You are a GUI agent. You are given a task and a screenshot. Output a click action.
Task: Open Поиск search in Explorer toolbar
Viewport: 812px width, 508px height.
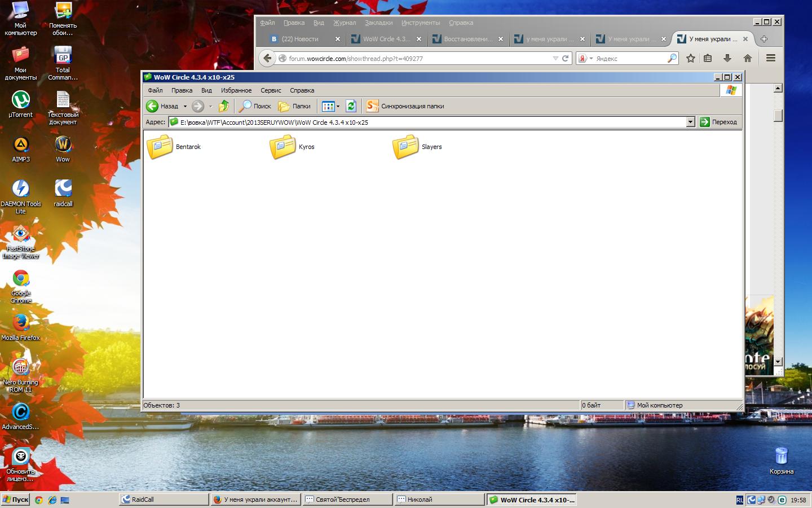(x=255, y=106)
